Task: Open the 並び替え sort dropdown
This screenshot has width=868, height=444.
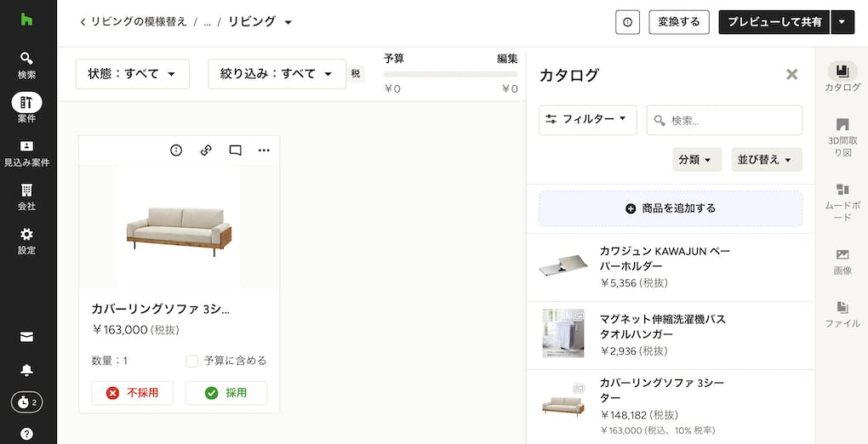Action: 766,159
